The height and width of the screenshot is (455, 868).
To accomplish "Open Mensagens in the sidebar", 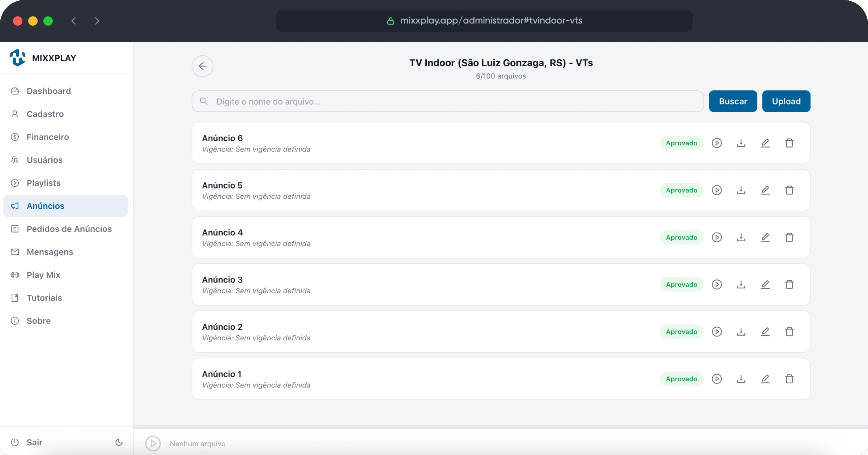I will pos(65,252).
